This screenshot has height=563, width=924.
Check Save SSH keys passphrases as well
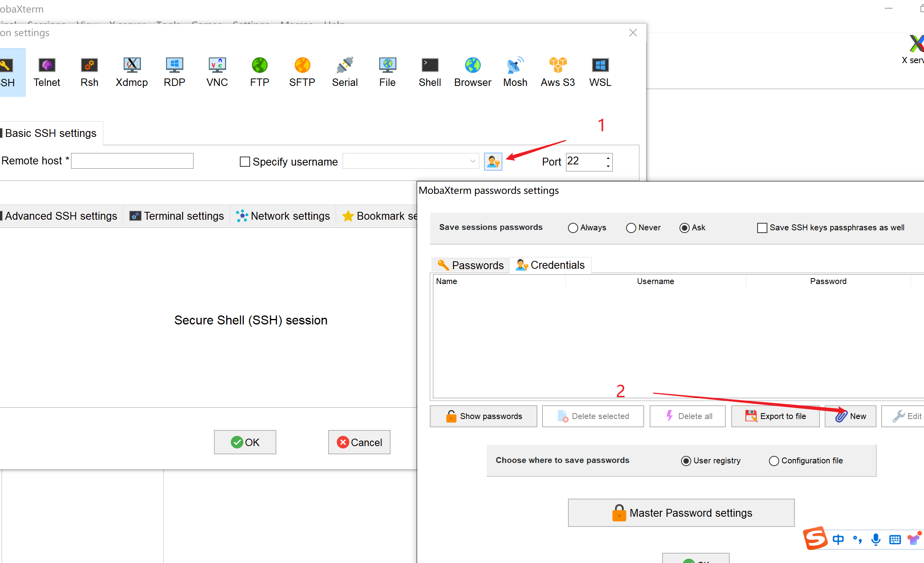tap(762, 228)
